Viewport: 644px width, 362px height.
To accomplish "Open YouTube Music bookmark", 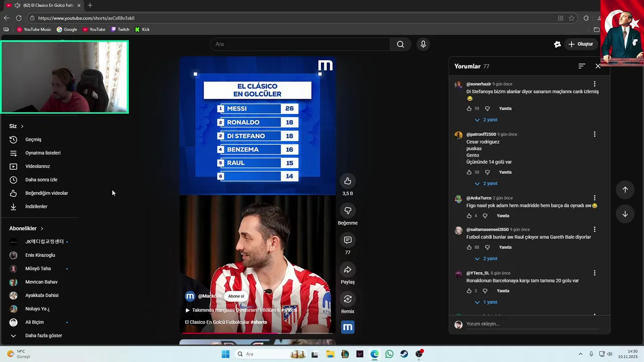I will point(34,30).
